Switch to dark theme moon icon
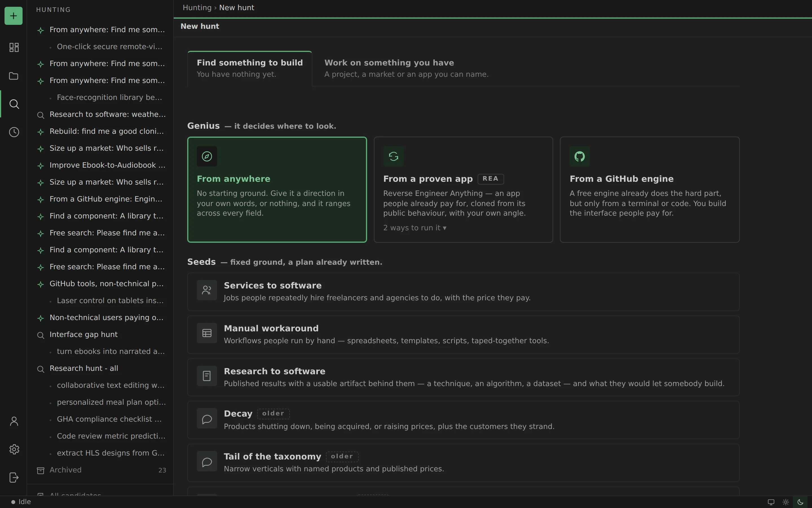The image size is (812, 508). coord(800,502)
